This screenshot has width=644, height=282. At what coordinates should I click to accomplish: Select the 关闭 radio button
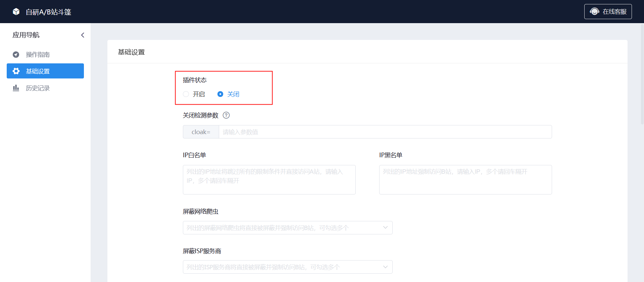pos(220,94)
